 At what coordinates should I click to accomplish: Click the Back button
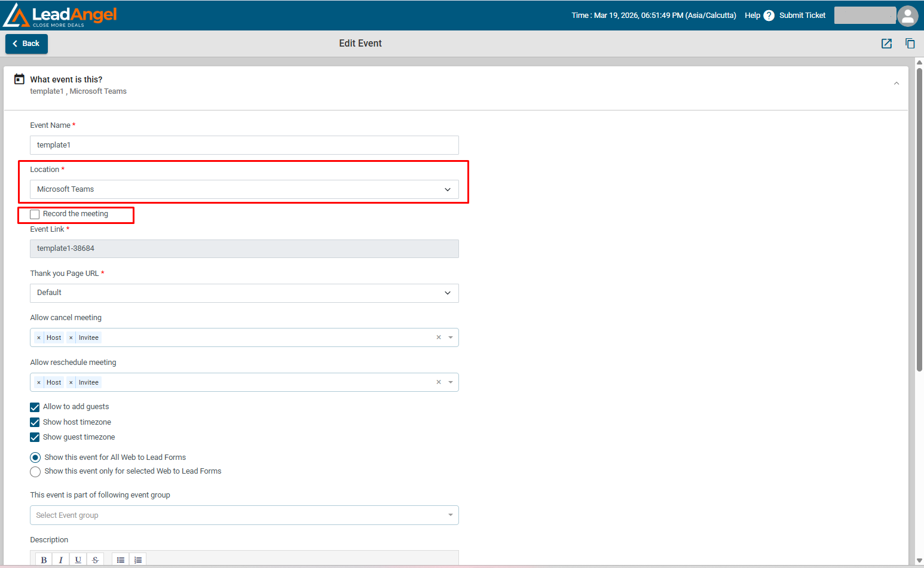(x=26, y=44)
